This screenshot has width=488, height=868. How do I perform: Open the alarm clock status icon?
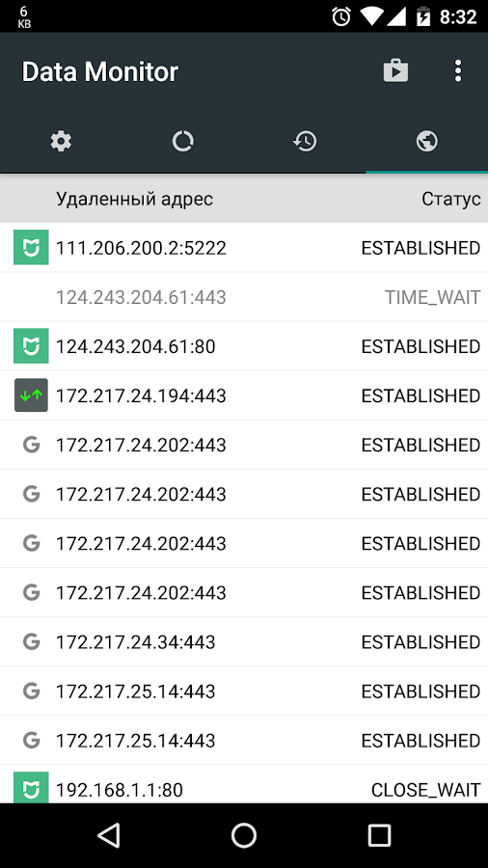341,16
